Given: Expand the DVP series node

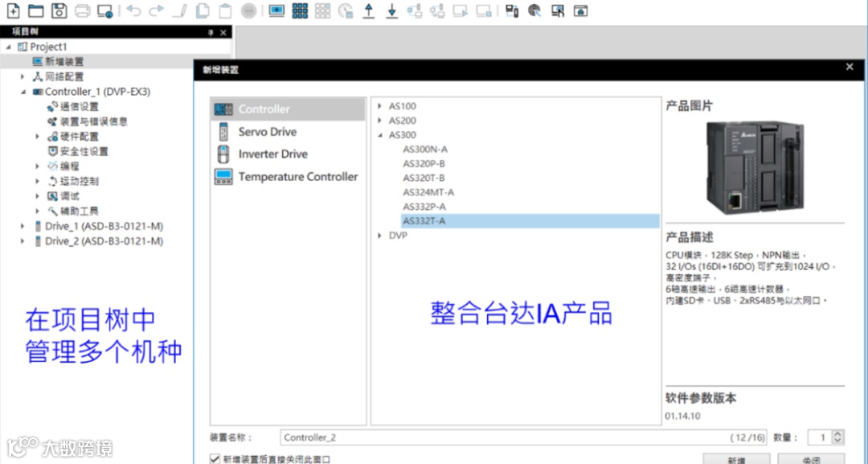Looking at the screenshot, I should (379, 236).
